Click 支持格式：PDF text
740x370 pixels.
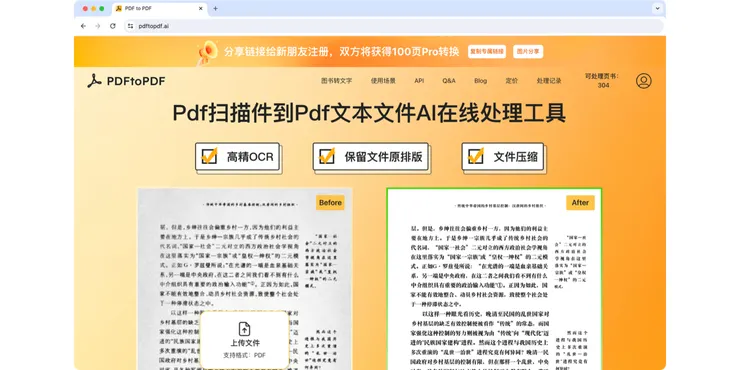[x=244, y=354]
